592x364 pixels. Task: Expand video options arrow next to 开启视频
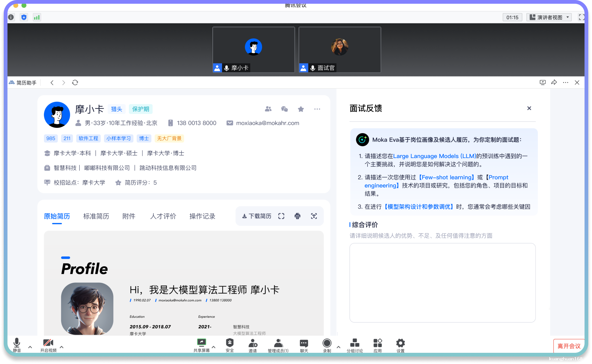pyautogui.click(x=62, y=347)
